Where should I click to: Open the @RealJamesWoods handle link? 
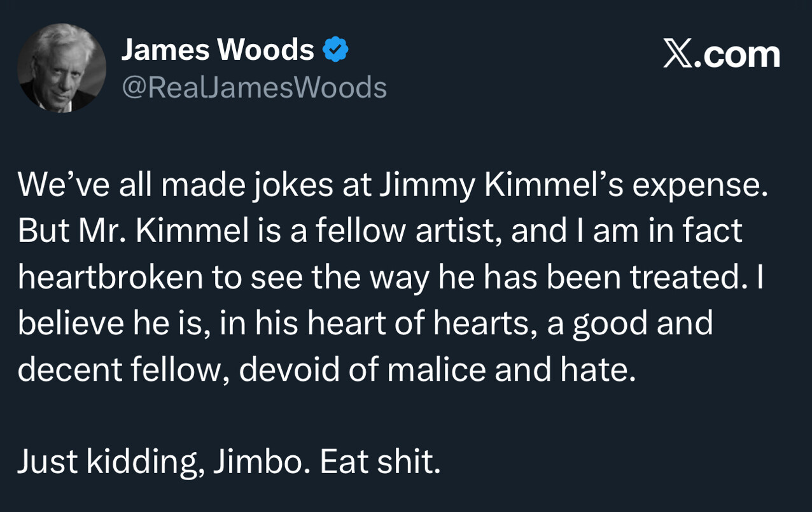[x=254, y=87]
